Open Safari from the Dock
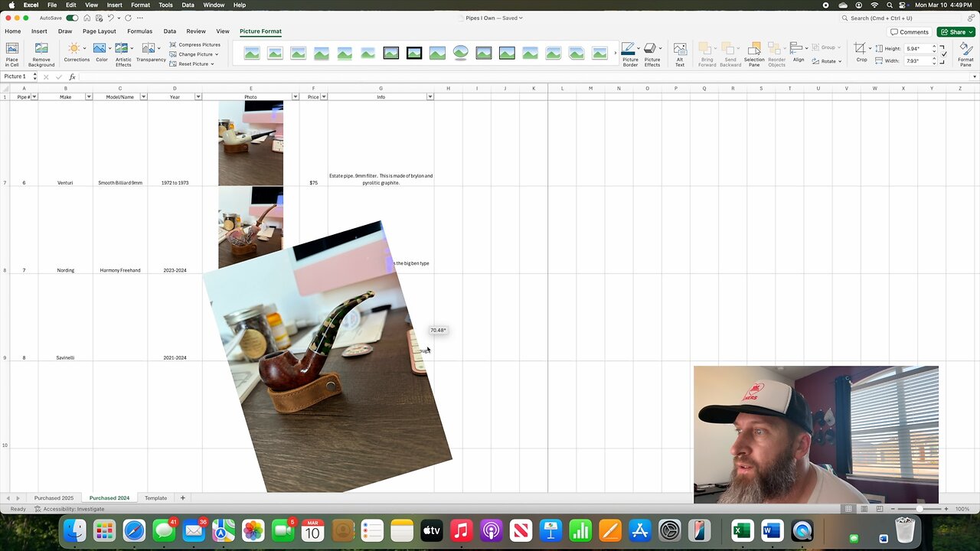 134,530
